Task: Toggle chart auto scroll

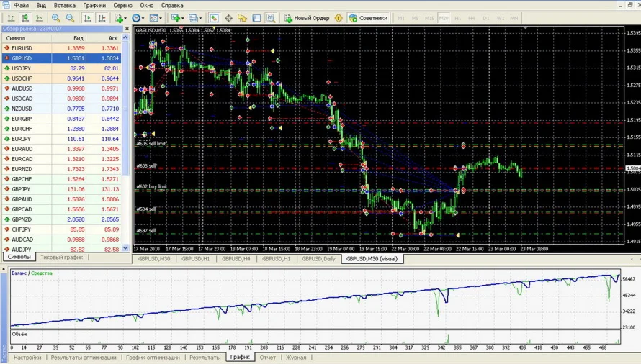Action: click(x=88, y=18)
